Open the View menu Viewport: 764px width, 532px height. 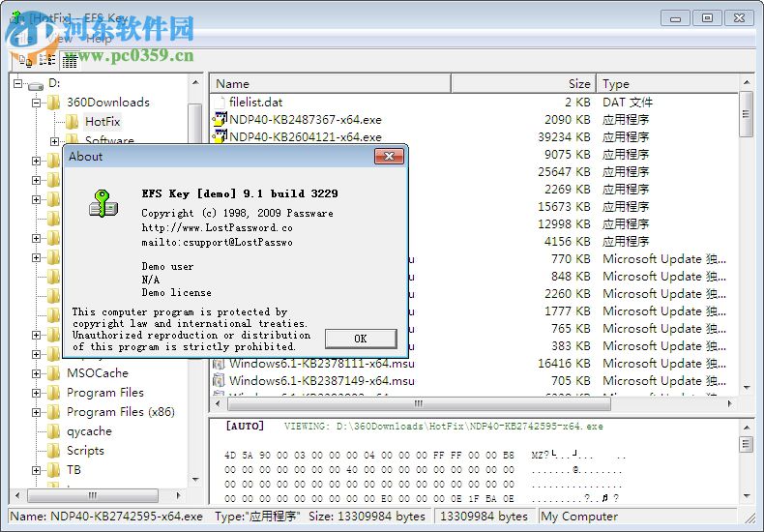tap(60, 39)
